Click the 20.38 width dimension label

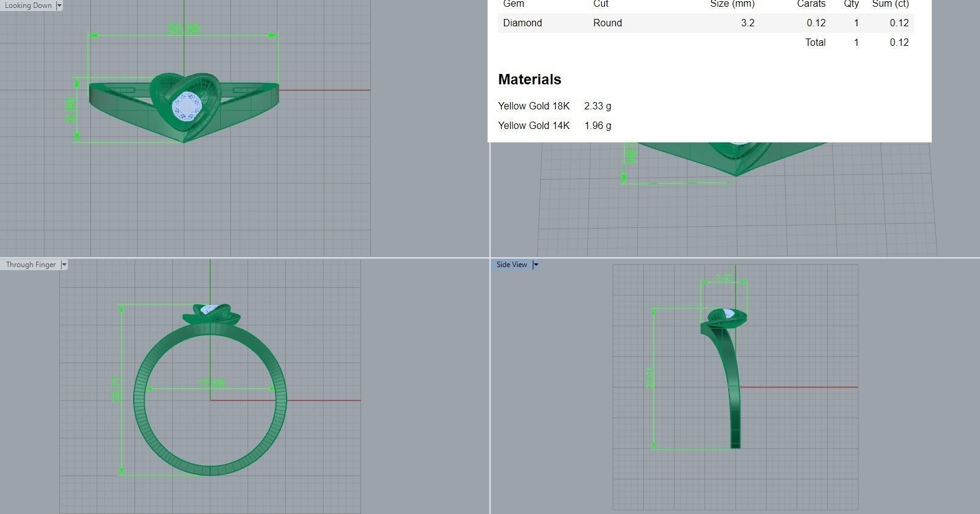[183, 29]
